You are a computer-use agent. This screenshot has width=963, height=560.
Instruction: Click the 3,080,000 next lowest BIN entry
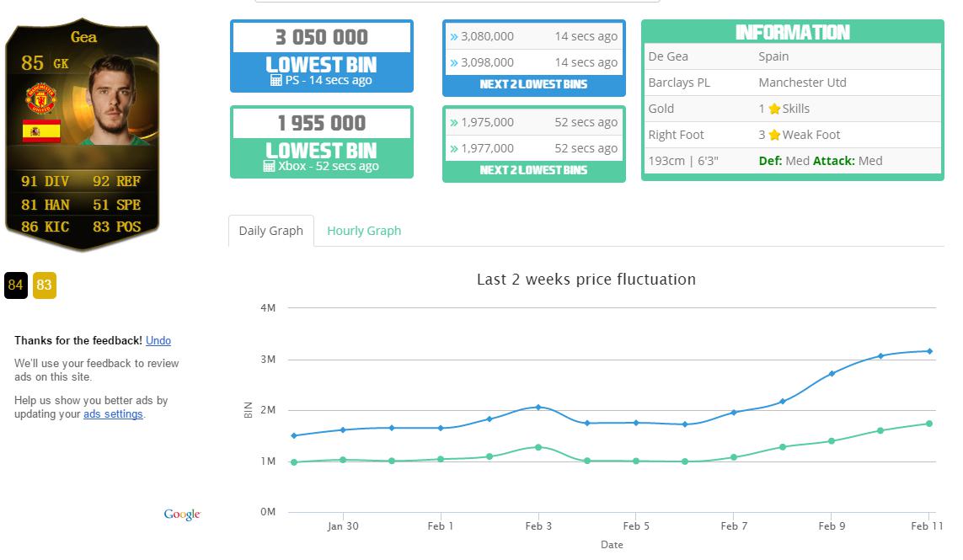coord(533,36)
